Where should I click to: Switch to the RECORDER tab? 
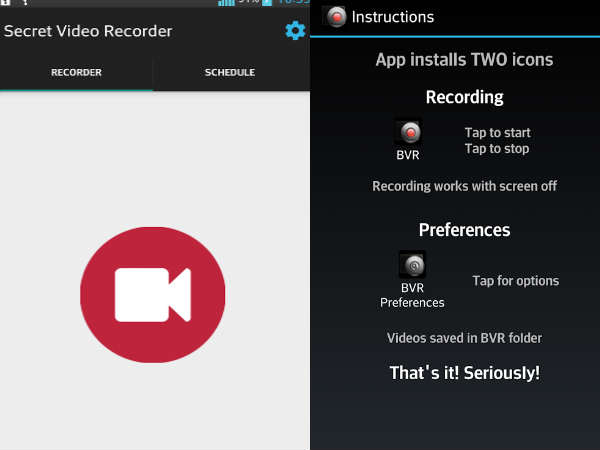[77, 73]
